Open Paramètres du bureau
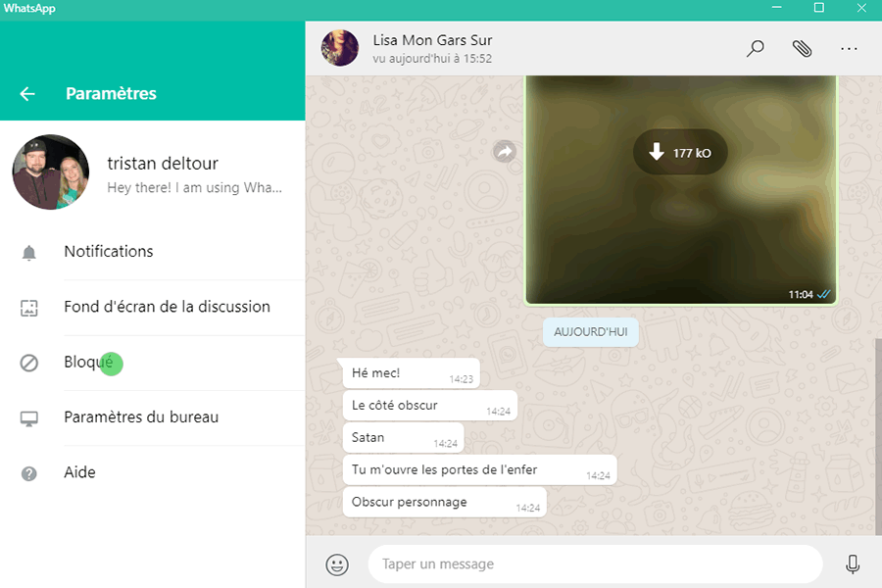 tap(141, 417)
